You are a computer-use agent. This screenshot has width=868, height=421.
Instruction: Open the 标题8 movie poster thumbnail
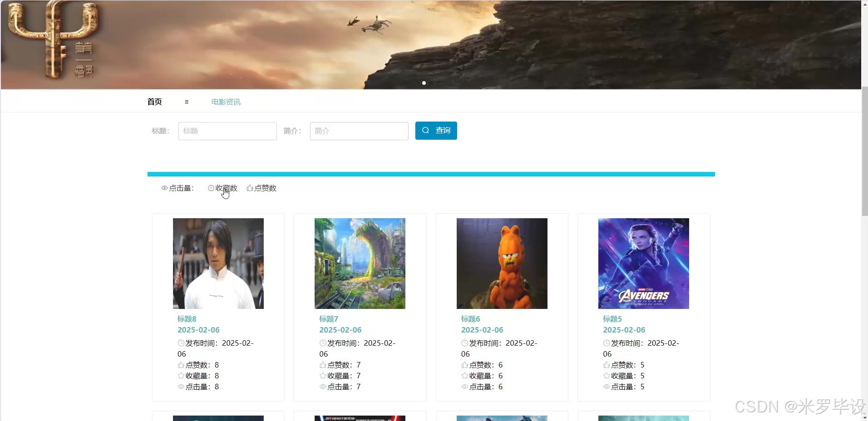[218, 264]
